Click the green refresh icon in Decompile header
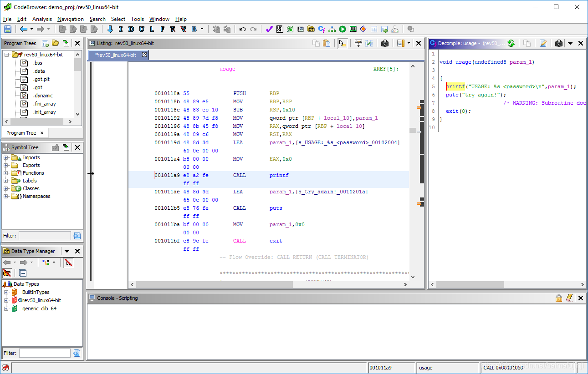588x374 pixels. click(511, 43)
